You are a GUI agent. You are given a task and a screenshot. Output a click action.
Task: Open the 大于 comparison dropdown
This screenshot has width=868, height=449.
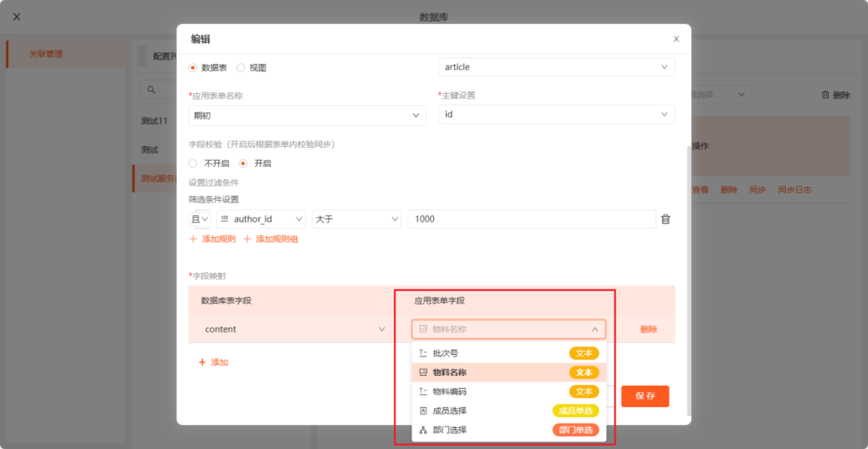point(357,219)
